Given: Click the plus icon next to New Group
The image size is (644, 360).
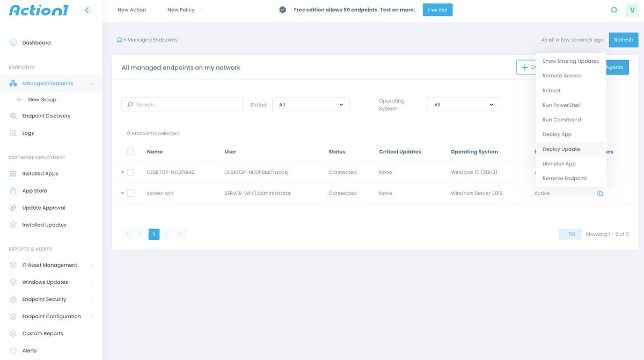Looking at the screenshot, I should [x=19, y=100].
